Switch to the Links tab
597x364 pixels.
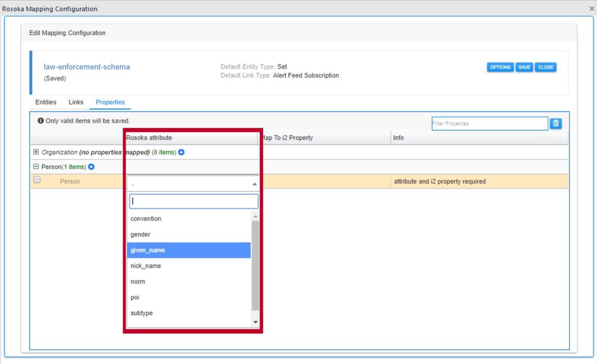tap(75, 102)
